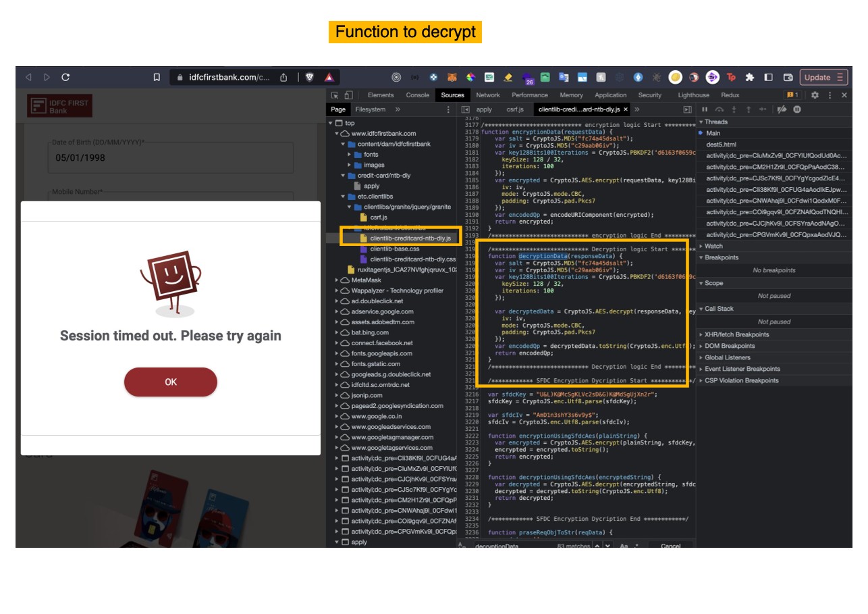Collapse the Call Stack section
Viewport: 868px width, 614px height.
774,309
